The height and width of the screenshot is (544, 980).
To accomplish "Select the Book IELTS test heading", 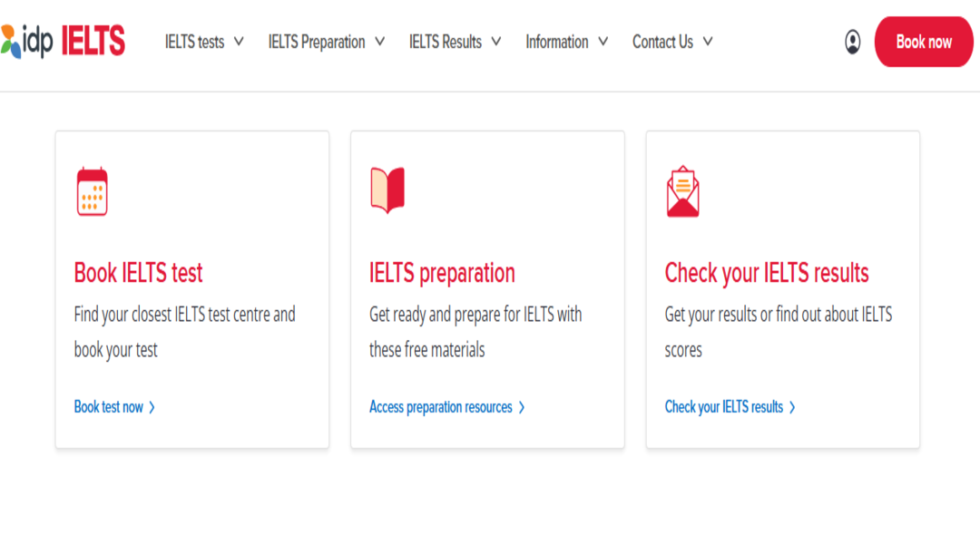I will [138, 273].
